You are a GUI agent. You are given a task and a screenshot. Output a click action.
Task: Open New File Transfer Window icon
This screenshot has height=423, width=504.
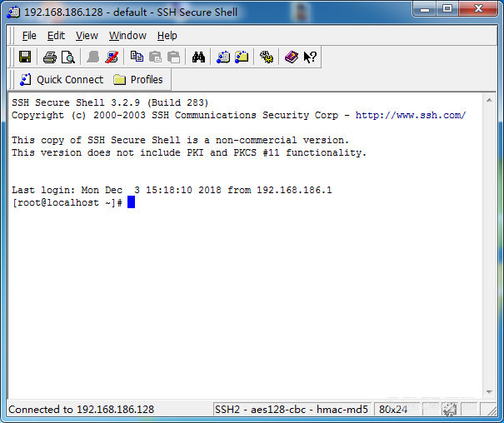pos(242,57)
